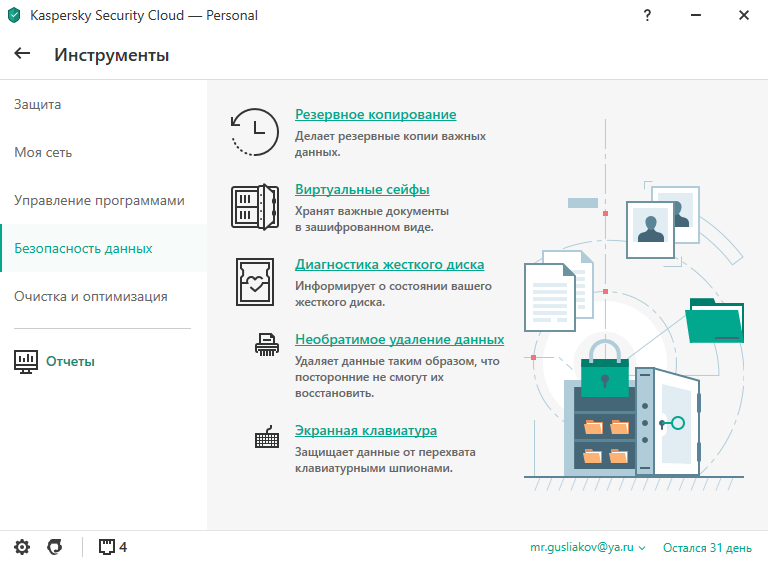Image resolution: width=768 pixels, height=562 pixels.
Task: Click the notifications icon showing 4
Action: [113, 547]
